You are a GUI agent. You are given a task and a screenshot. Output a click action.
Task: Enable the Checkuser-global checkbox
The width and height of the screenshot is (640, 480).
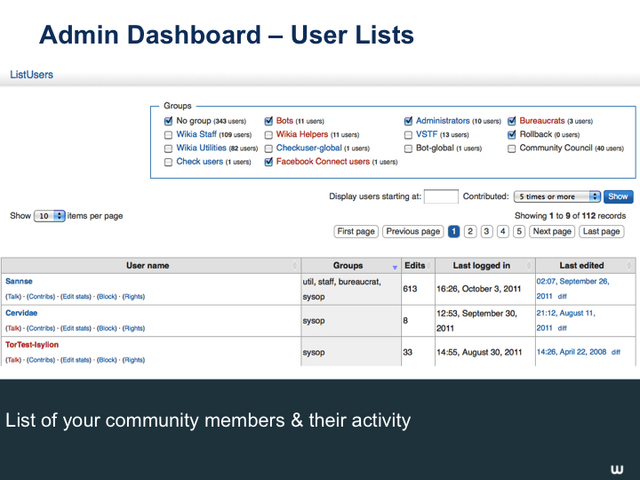click(x=268, y=149)
